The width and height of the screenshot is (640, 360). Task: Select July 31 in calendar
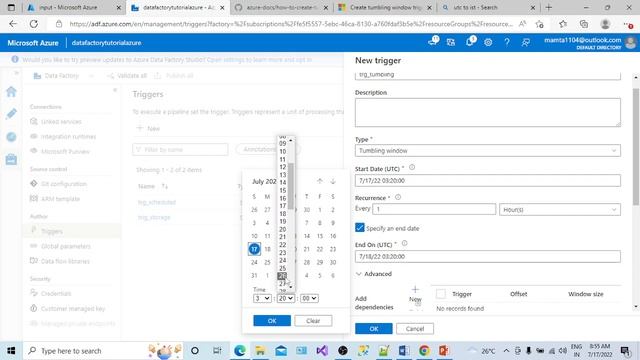pyautogui.click(x=254, y=276)
